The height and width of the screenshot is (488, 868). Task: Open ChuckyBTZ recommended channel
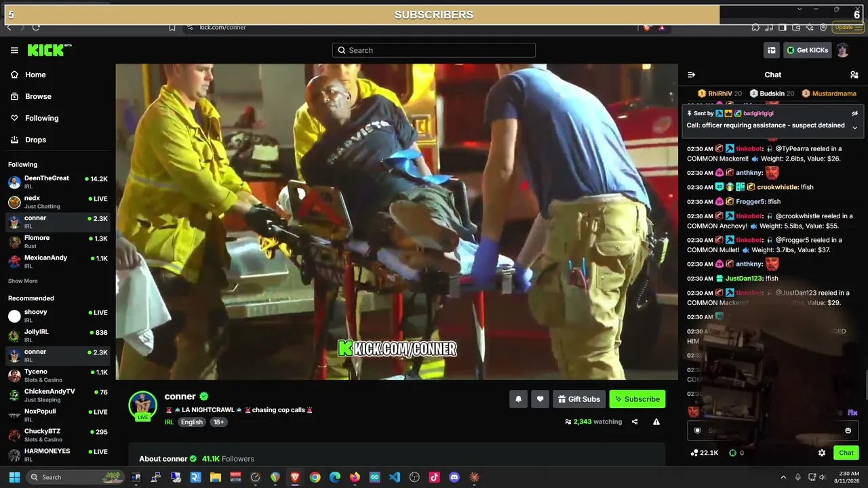(x=58, y=435)
